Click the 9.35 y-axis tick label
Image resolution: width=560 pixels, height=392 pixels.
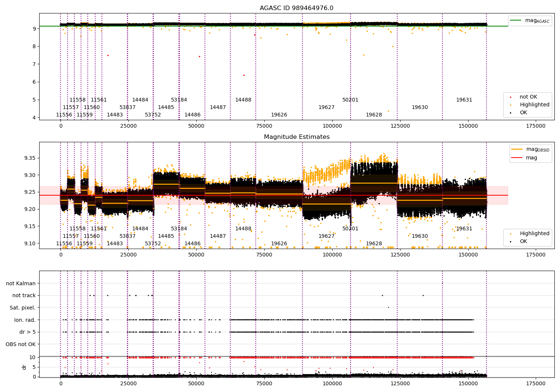(31, 158)
